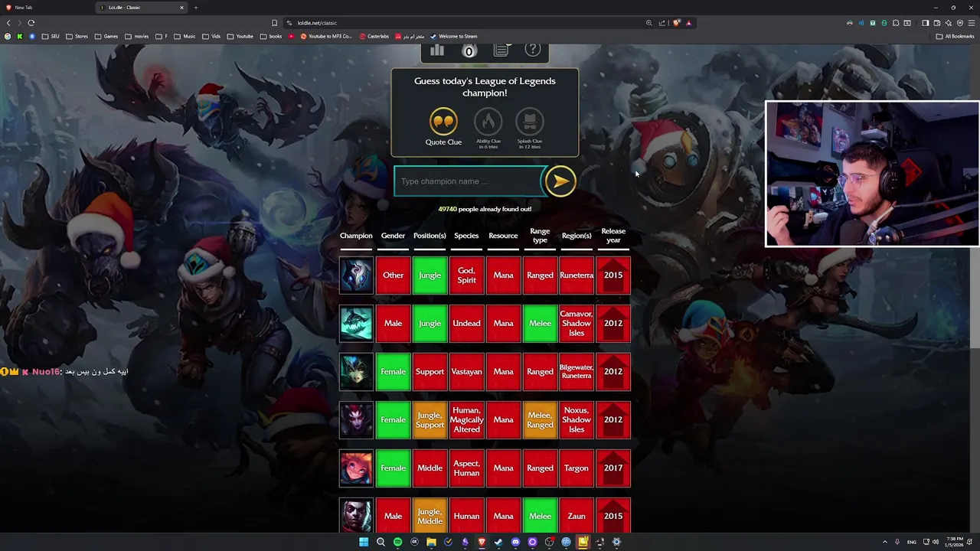Click the 'Targon' region cell

click(577, 468)
